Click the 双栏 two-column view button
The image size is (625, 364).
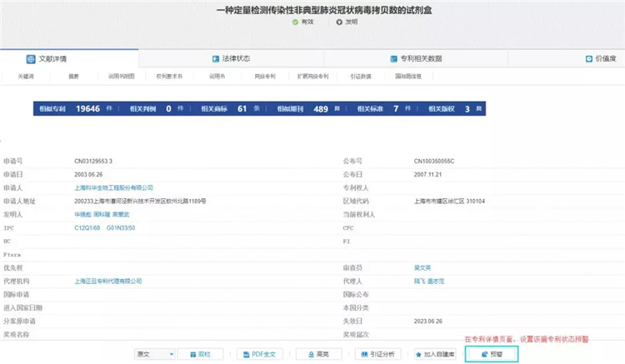tap(200, 354)
